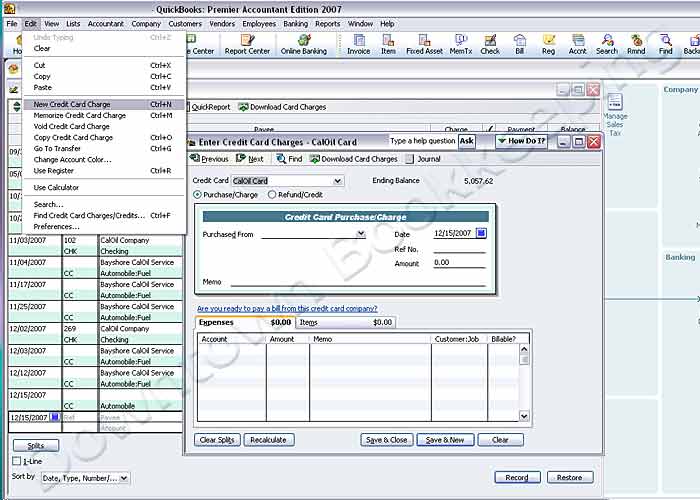The width and height of the screenshot is (700, 500).
Task: Go to Previous credit card charge
Action: [209, 159]
